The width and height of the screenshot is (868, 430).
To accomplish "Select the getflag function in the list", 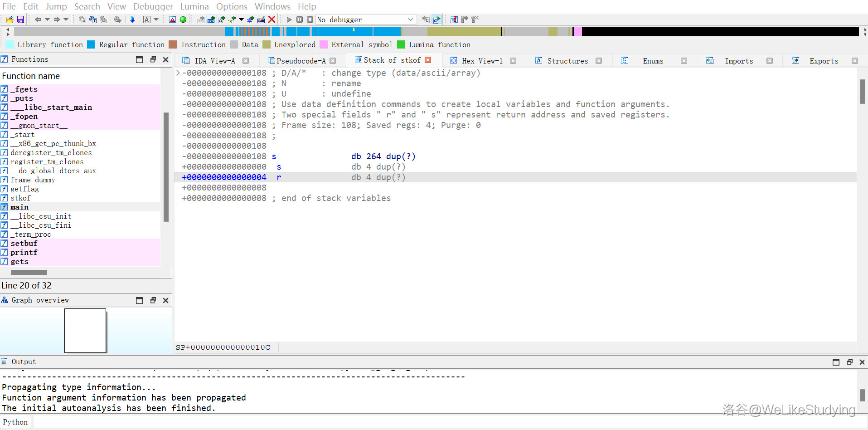I will (x=24, y=189).
